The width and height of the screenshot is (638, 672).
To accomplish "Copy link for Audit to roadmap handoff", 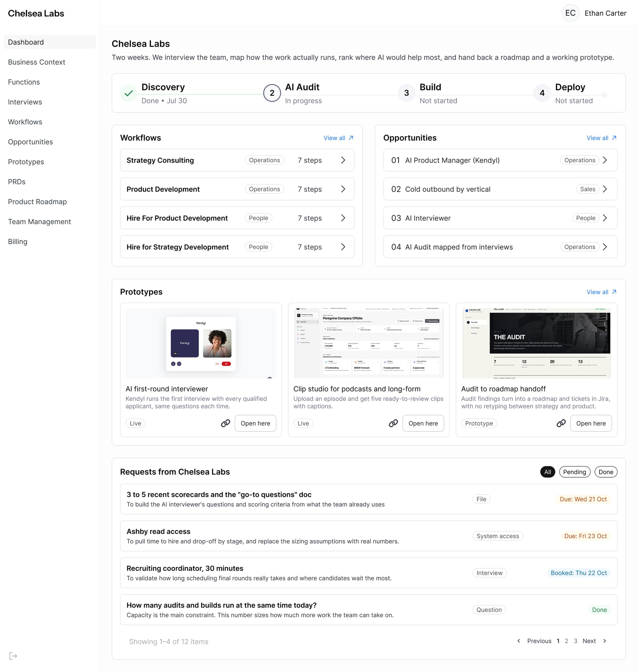I will point(561,423).
